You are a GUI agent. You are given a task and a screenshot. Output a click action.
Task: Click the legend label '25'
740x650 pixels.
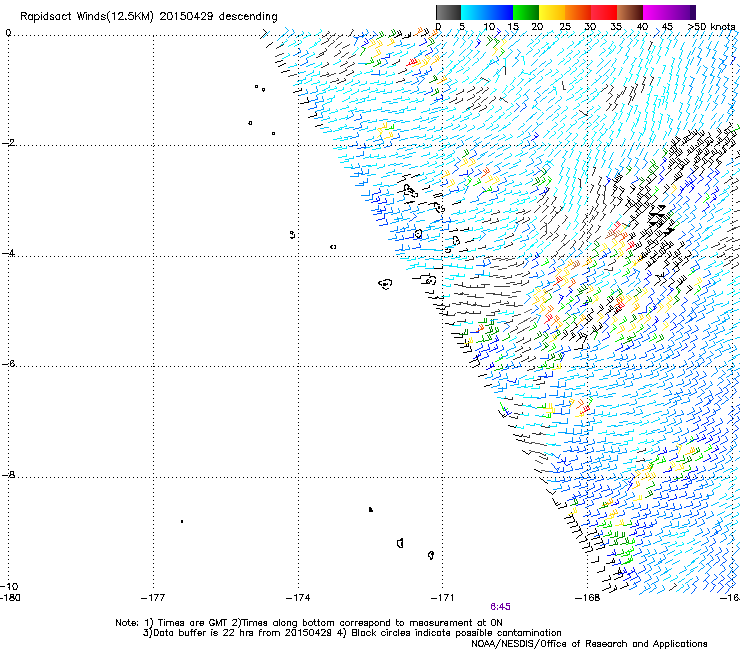coord(565,27)
